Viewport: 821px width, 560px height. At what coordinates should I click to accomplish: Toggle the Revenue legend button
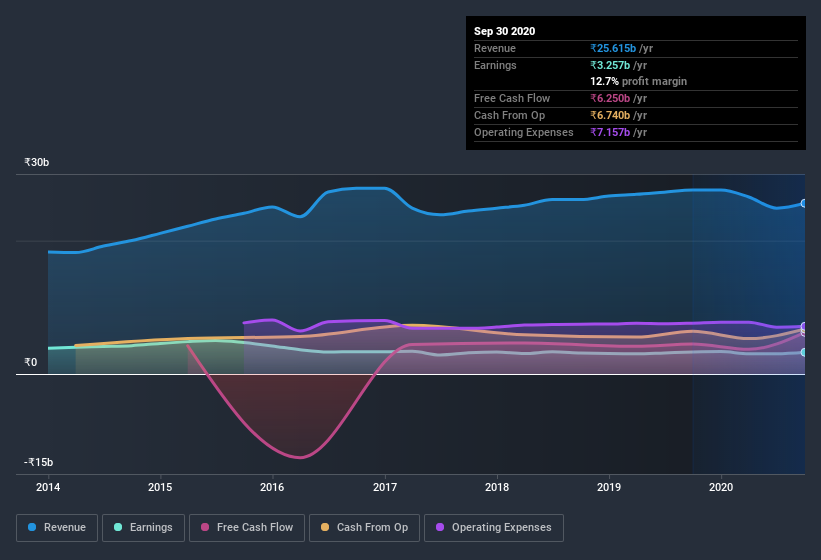pos(57,528)
